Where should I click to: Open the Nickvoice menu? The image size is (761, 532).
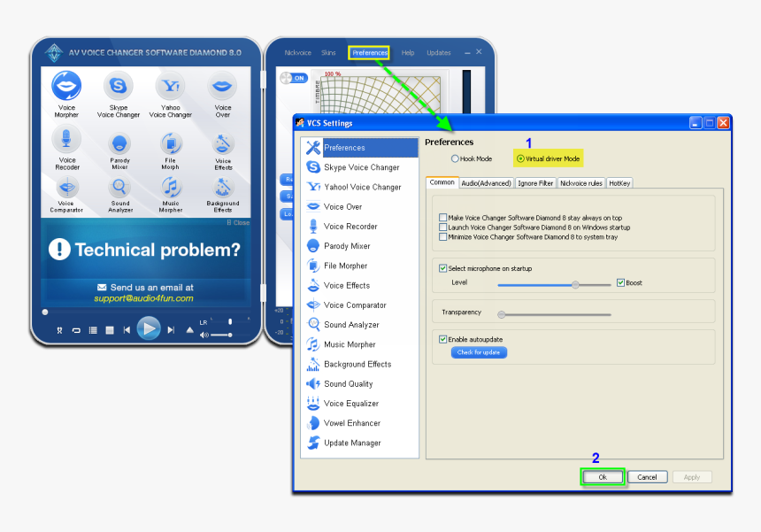click(x=297, y=52)
